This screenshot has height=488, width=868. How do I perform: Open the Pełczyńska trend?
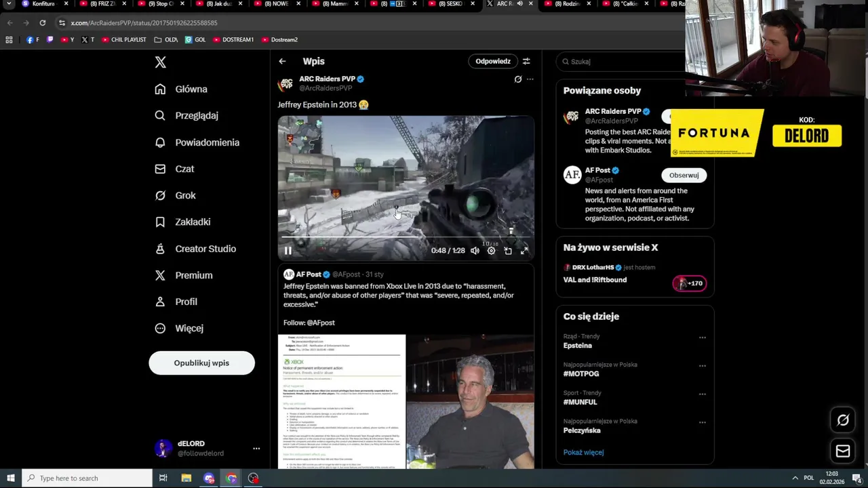tap(582, 430)
